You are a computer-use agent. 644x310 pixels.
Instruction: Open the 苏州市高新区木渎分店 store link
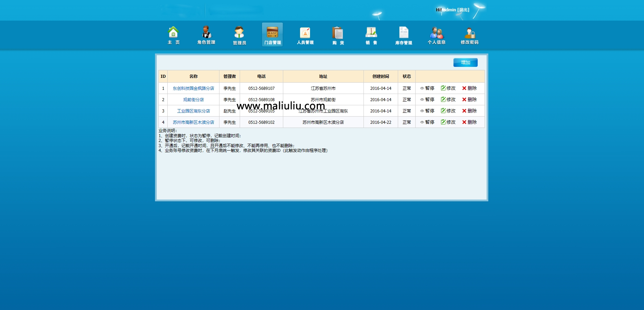193,122
